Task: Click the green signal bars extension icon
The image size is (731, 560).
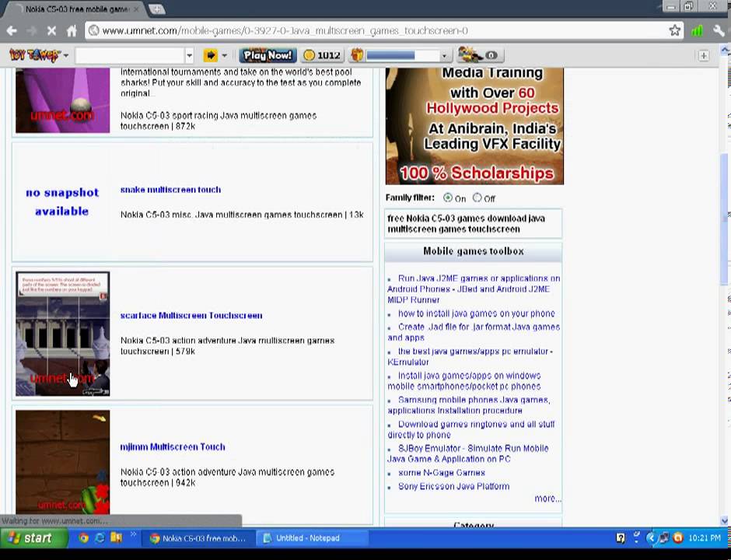Action: point(697,31)
